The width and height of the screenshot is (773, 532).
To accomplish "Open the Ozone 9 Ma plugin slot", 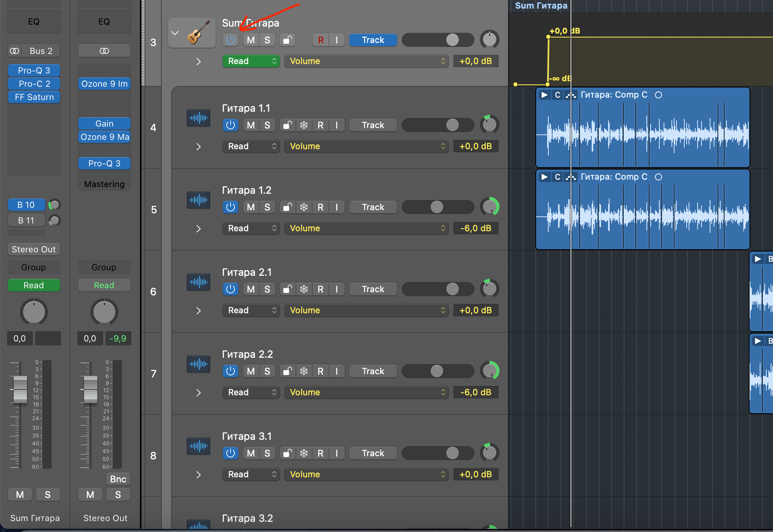I will click(x=104, y=137).
